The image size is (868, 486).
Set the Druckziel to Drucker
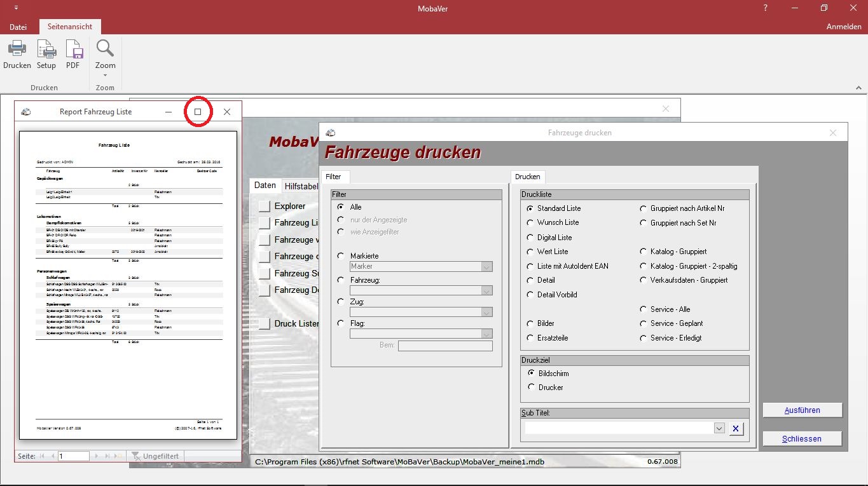[532, 386]
